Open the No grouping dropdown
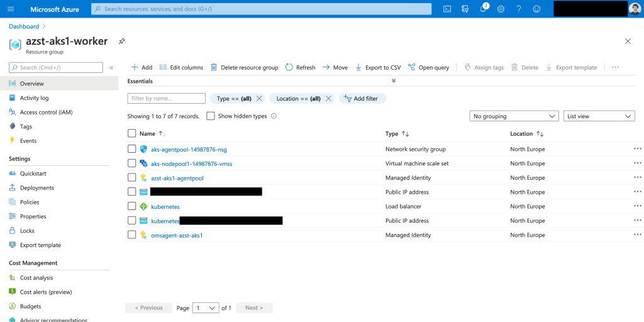644x322 pixels. [514, 116]
